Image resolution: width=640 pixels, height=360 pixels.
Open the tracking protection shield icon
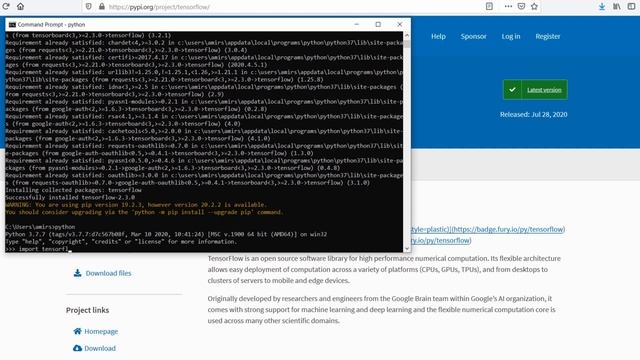(89, 7)
